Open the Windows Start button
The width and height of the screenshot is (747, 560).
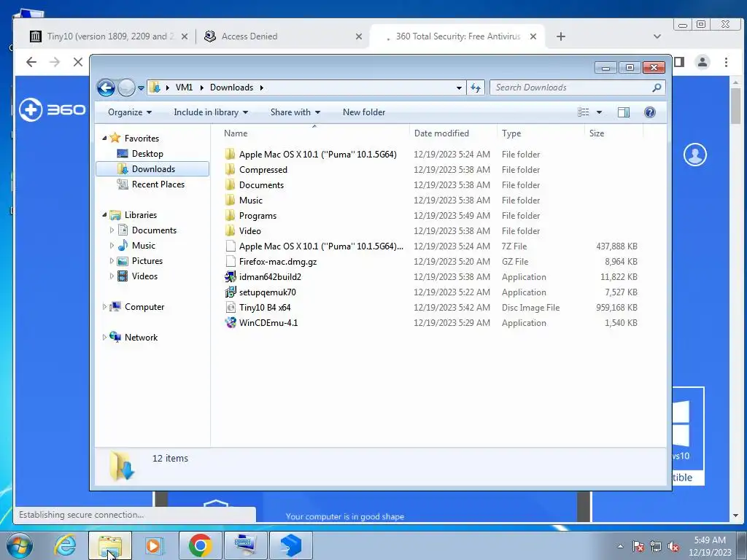20,545
